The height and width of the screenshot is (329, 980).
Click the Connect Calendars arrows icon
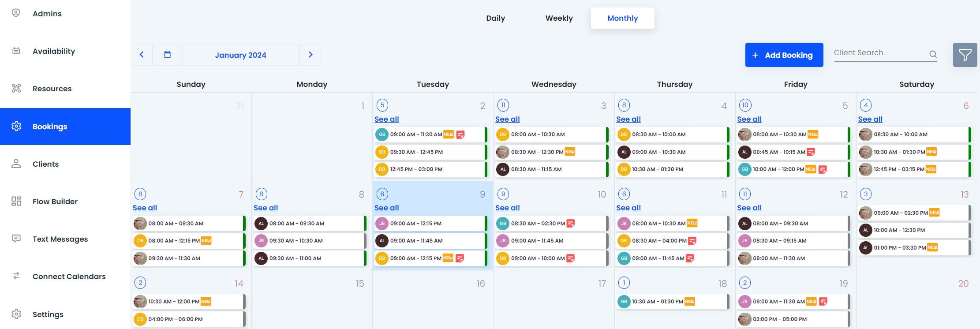pos(16,276)
